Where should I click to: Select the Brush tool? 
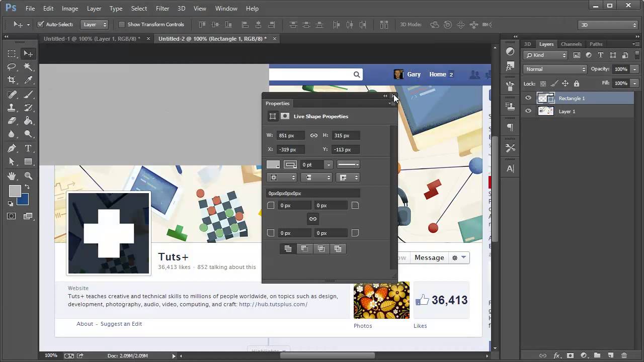pos(28,95)
